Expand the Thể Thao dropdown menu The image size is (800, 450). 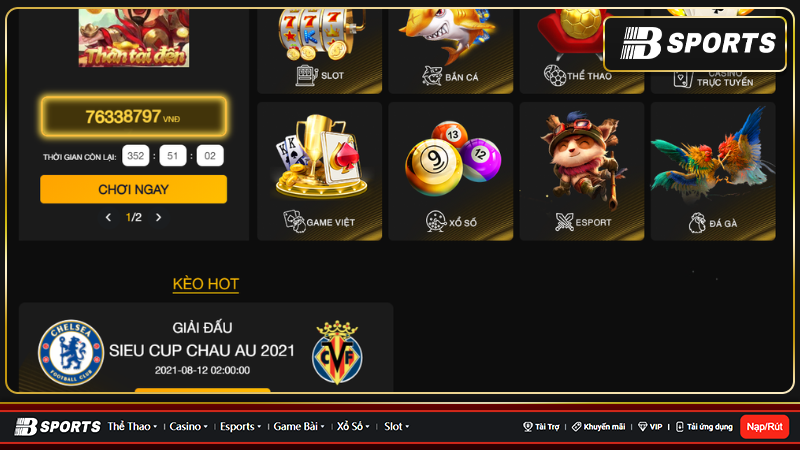pyautogui.click(x=132, y=427)
